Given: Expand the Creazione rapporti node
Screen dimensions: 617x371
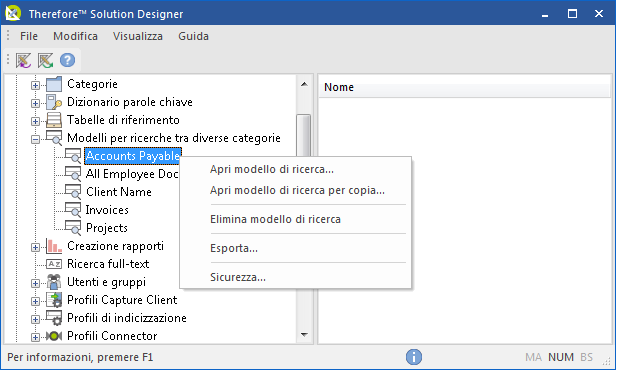Looking at the screenshot, I should click(35, 247).
